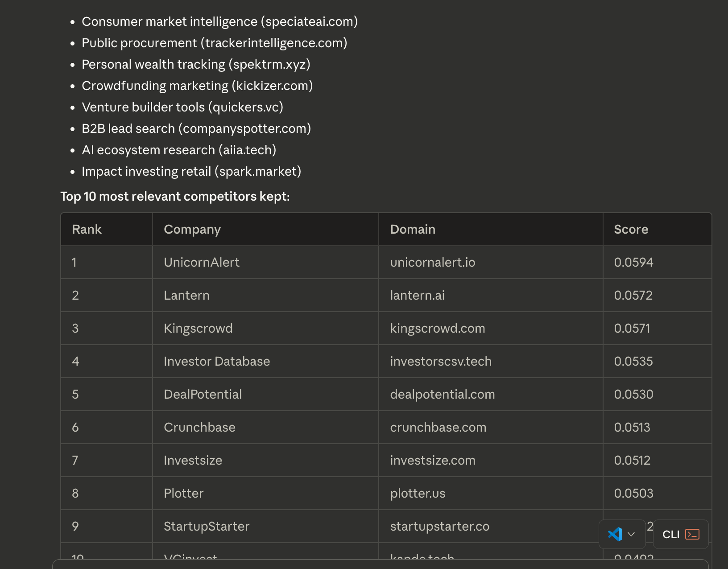
Task: Select the DealPotential table row
Action: [x=203, y=394]
